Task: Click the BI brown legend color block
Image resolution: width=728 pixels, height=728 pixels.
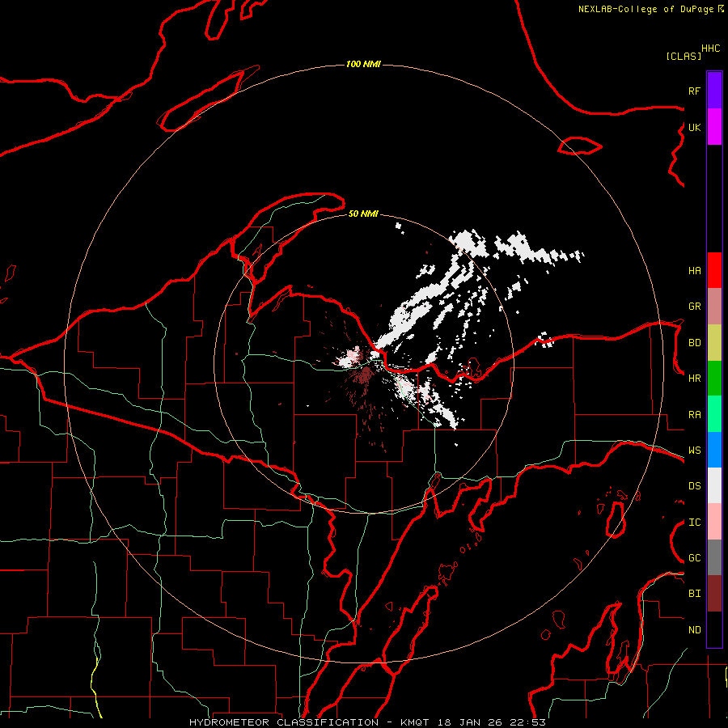Action: click(x=714, y=594)
